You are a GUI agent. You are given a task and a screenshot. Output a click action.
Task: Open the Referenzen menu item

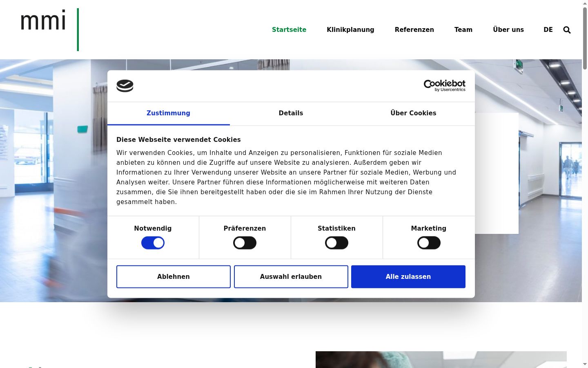click(414, 30)
